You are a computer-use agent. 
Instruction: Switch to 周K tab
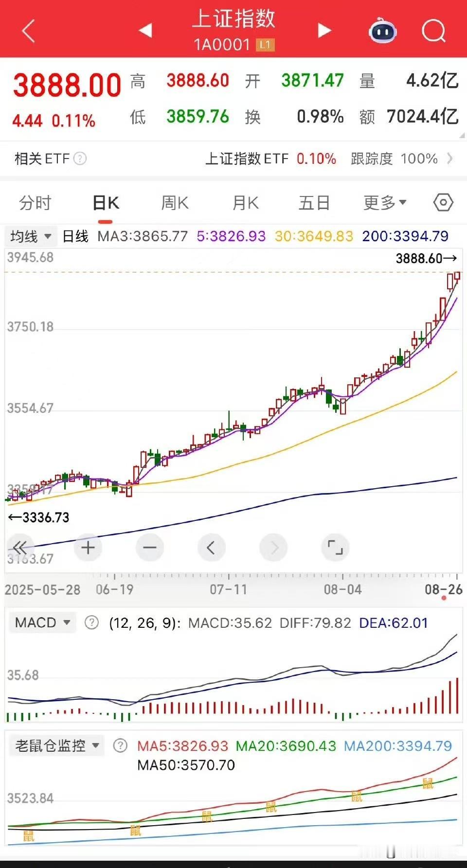click(175, 203)
